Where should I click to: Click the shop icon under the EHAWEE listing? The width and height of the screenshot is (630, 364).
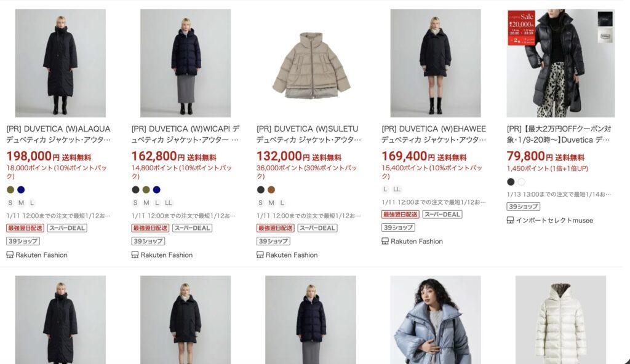click(x=385, y=241)
